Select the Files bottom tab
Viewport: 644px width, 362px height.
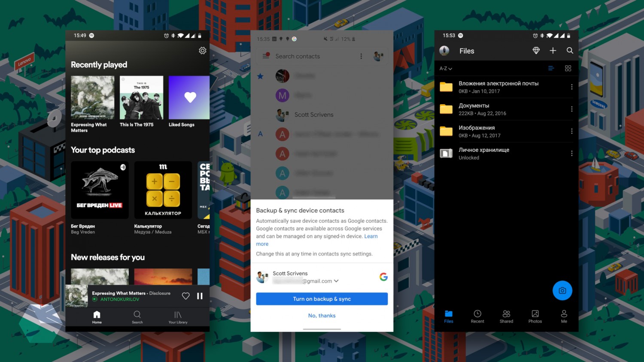click(449, 317)
